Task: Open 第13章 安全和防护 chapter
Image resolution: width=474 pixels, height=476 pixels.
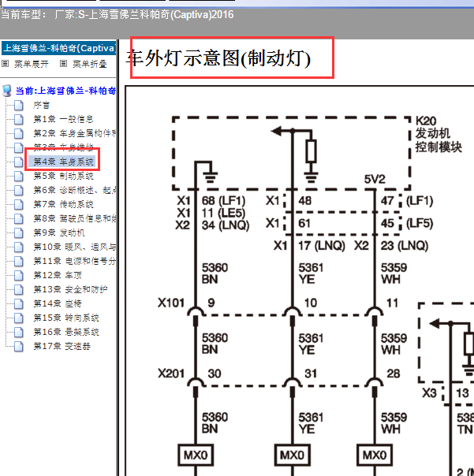Action: [70, 289]
